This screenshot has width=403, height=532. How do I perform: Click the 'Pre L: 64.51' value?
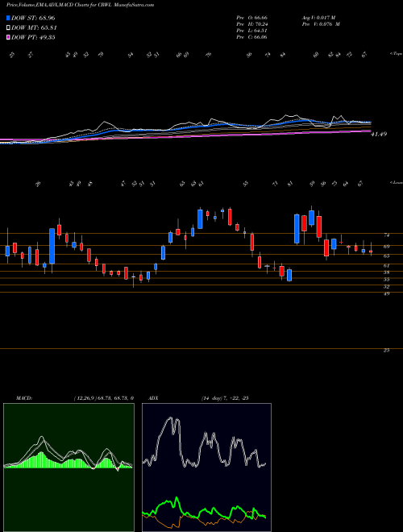251,31
